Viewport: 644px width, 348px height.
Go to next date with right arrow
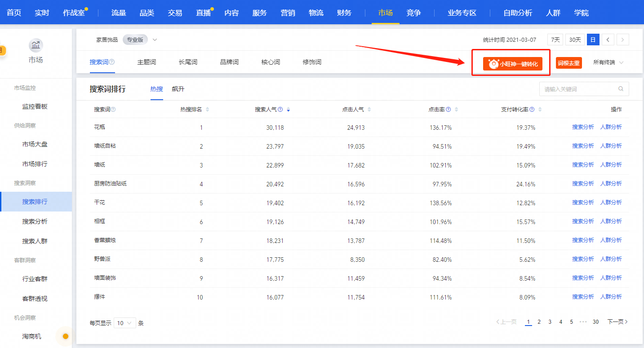(x=622, y=40)
